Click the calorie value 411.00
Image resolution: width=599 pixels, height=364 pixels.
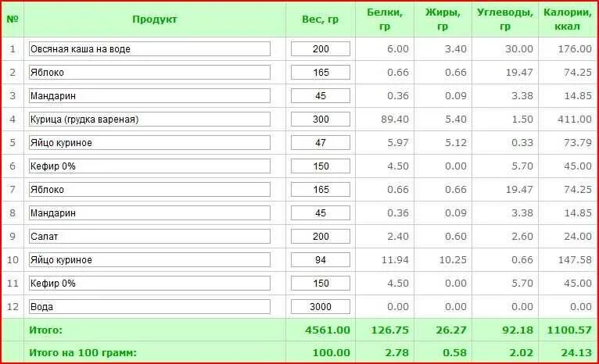tap(575, 120)
